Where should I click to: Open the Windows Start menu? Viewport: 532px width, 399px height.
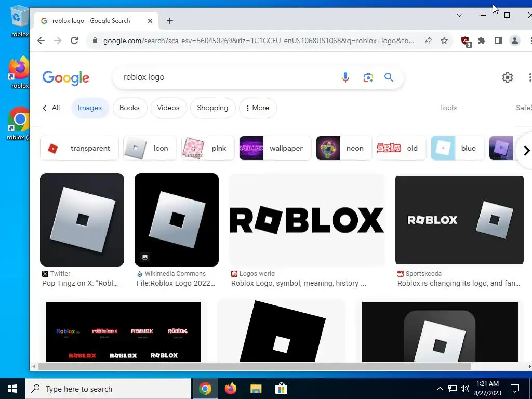(x=12, y=389)
